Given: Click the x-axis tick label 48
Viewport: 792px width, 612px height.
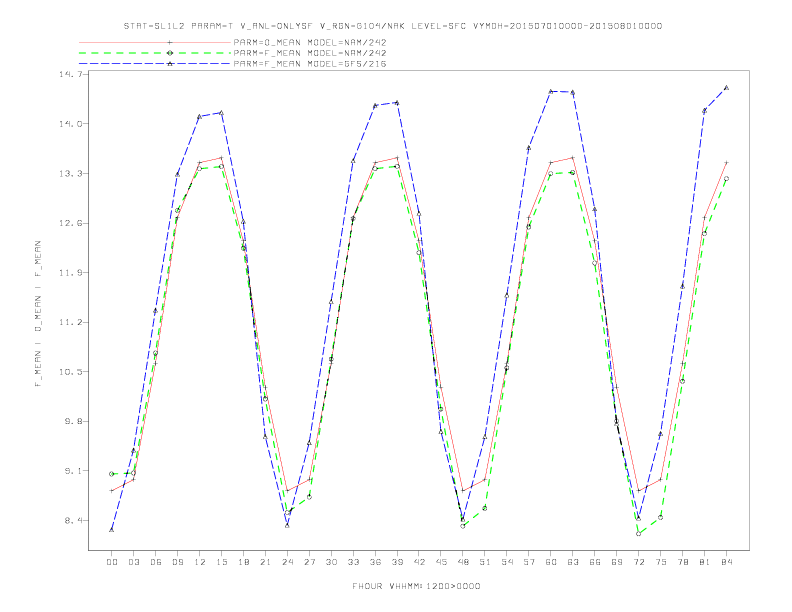Looking at the screenshot, I should [463, 562].
